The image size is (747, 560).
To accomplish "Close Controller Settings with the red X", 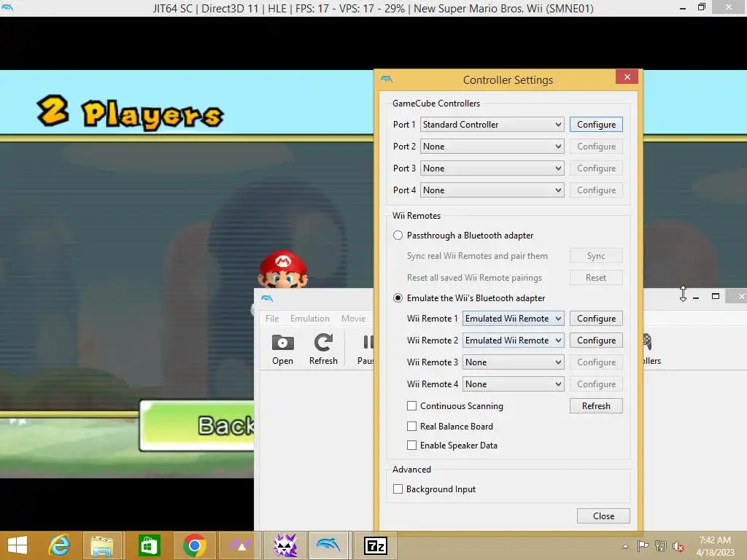I will [x=627, y=77].
